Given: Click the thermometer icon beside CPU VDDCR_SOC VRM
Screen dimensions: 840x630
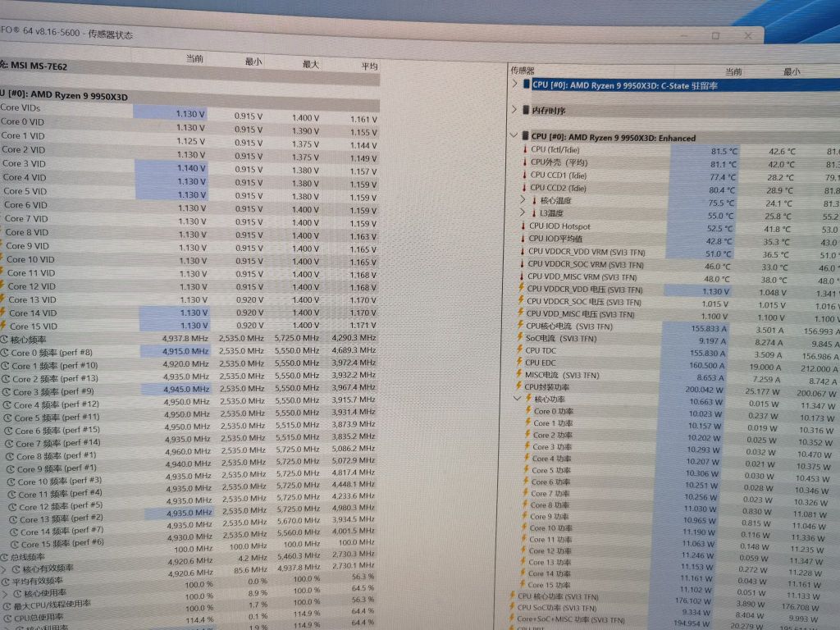Looking at the screenshot, I should click(x=524, y=265).
